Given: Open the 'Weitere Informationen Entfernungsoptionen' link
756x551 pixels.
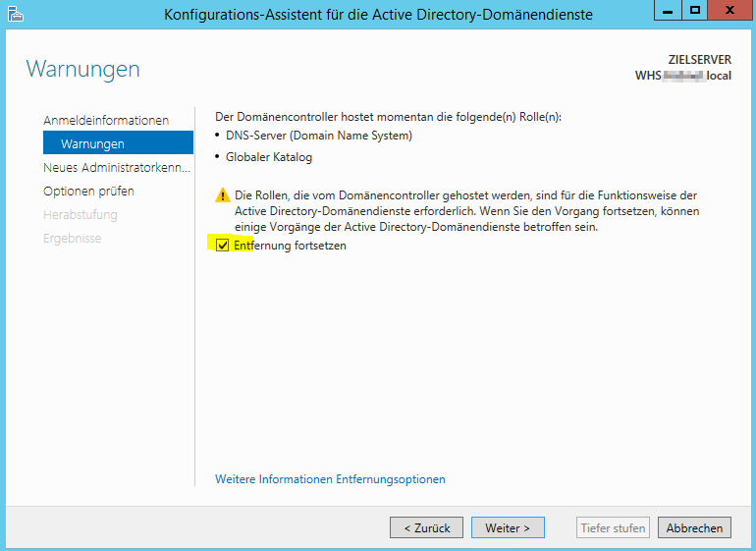Looking at the screenshot, I should [x=330, y=479].
